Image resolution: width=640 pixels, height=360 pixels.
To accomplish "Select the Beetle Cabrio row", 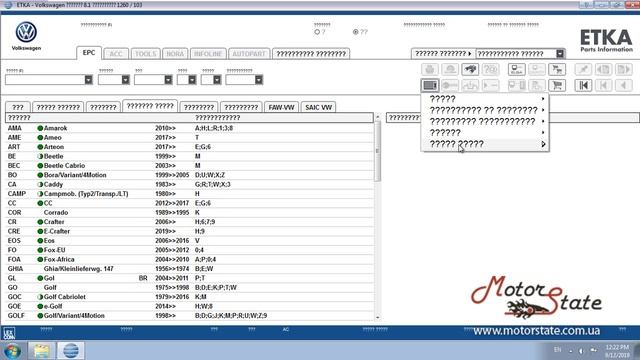I will pyautogui.click(x=189, y=166).
